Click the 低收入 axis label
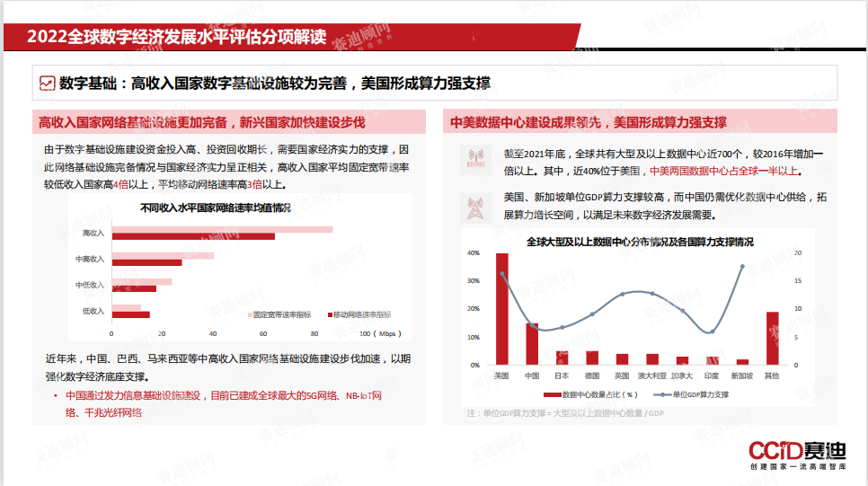 [x=93, y=311]
